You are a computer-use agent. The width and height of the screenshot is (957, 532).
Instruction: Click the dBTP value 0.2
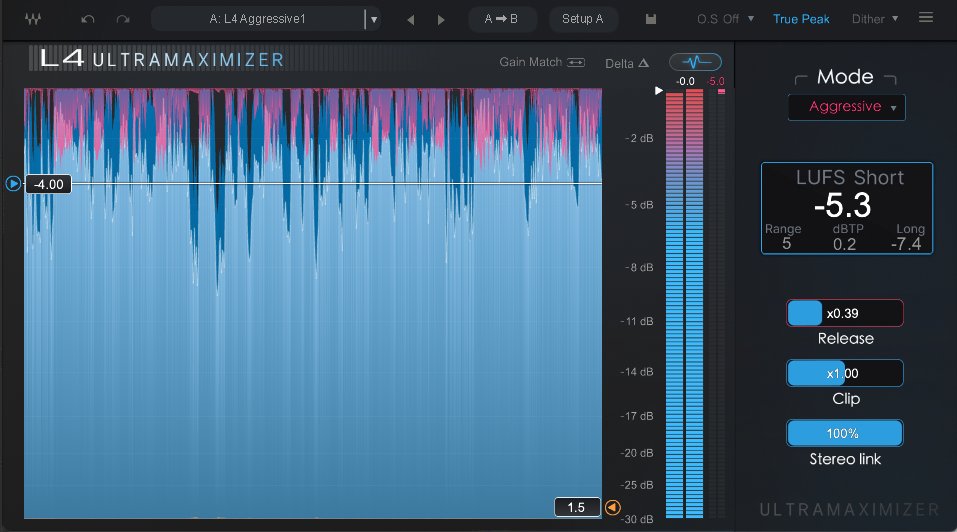pos(845,245)
